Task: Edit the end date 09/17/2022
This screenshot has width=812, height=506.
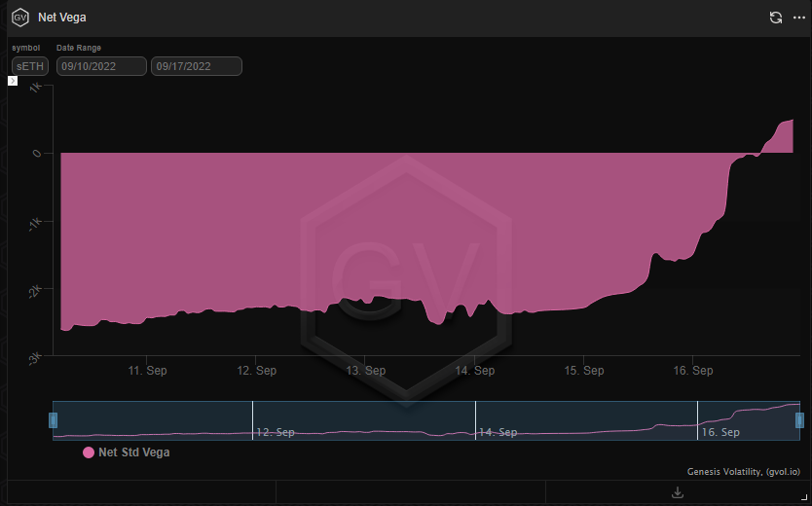Action: click(x=197, y=66)
